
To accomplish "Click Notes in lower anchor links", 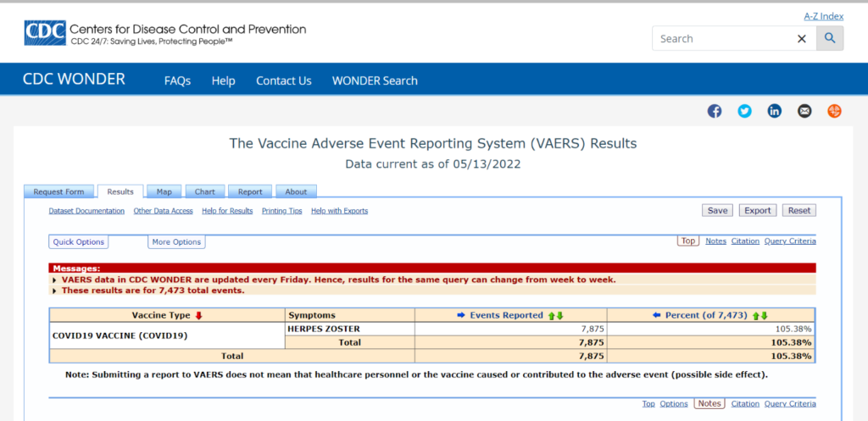I will [709, 403].
